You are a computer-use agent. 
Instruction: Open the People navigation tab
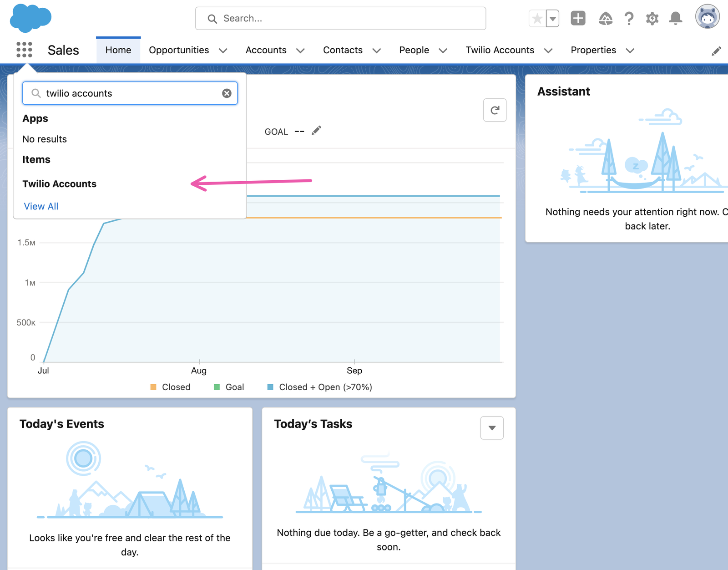tap(414, 50)
